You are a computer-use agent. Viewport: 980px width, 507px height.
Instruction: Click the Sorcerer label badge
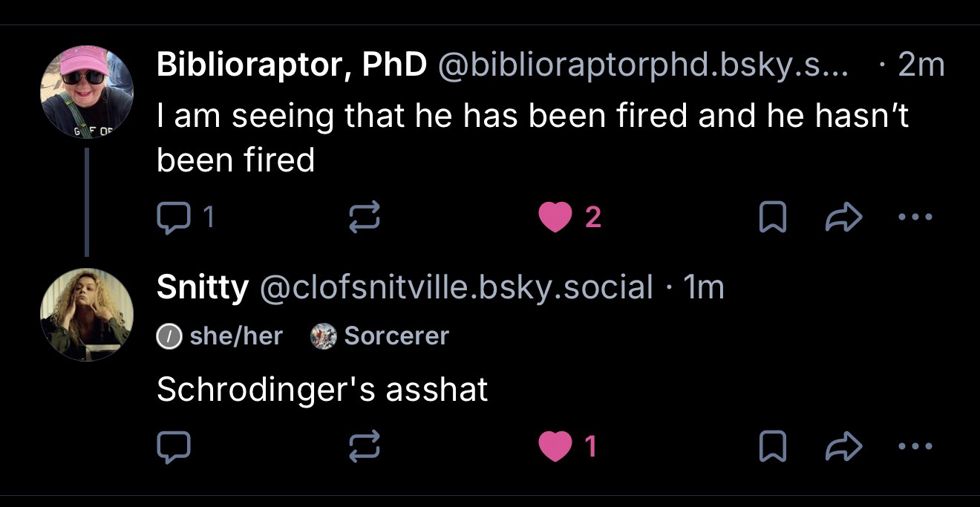[380, 336]
